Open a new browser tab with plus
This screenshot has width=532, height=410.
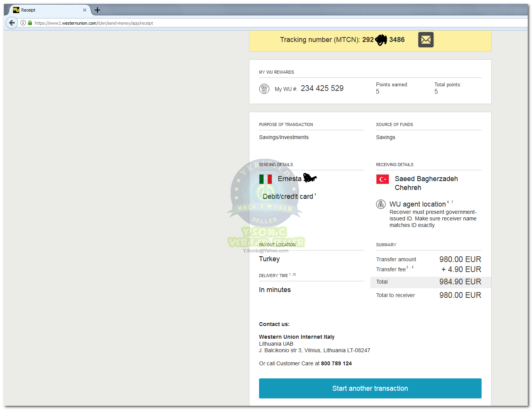[97, 10]
